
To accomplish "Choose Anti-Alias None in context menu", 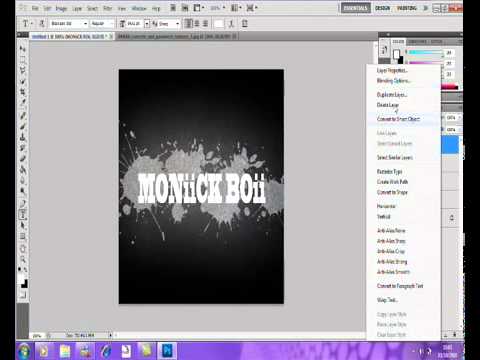I will pos(391,231).
